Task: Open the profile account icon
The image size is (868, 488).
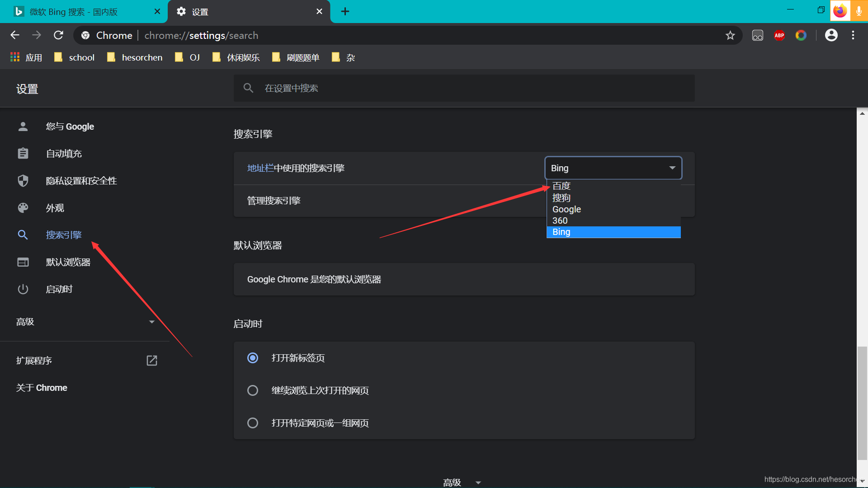Action: [831, 35]
